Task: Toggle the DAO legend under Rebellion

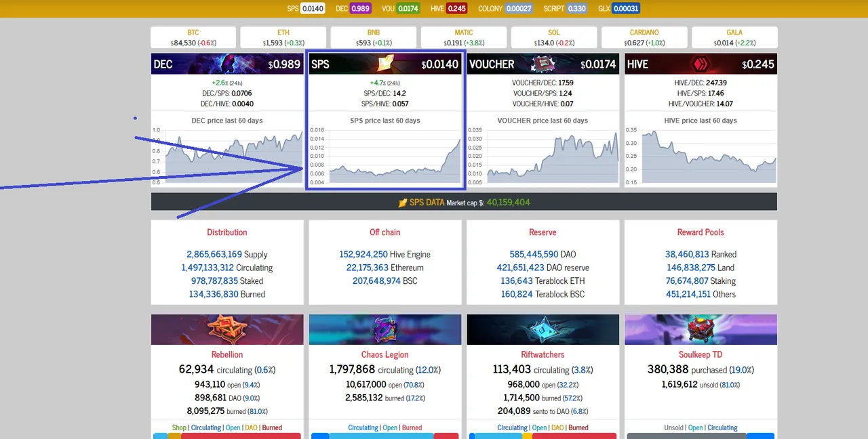Action: point(251,427)
